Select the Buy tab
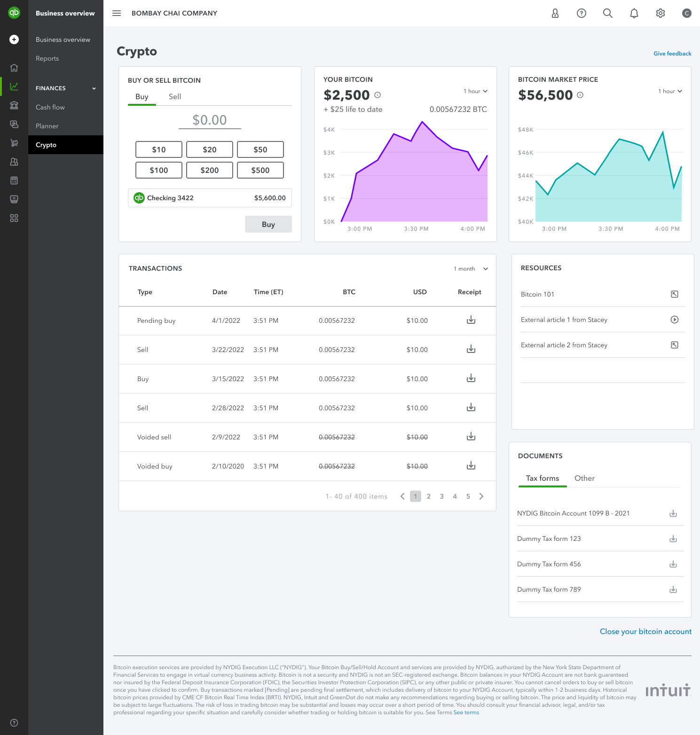The height and width of the screenshot is (735, 700). 142,97
